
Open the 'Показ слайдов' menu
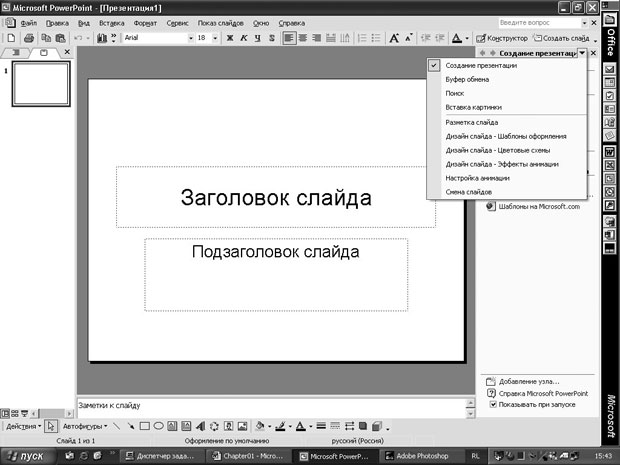pyautogui.click(x=221, y=21)
